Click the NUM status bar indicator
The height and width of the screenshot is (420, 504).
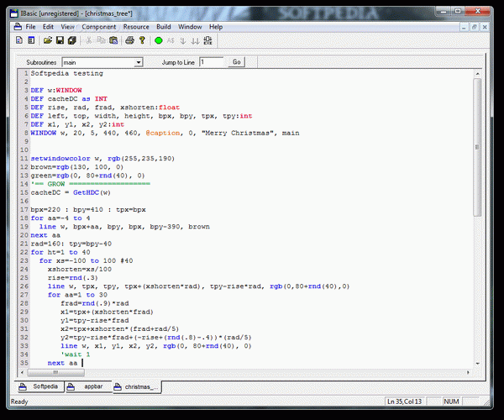451,402
